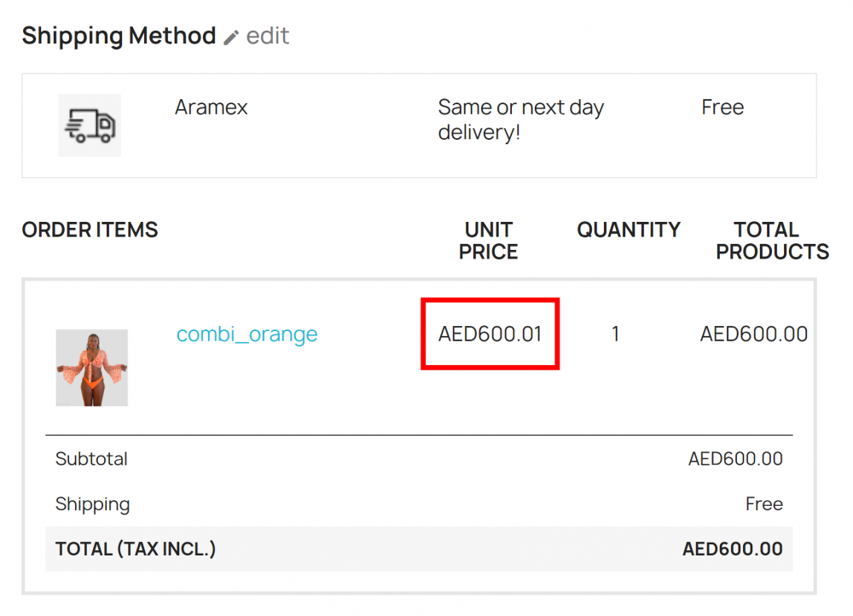Click the "Same or next day delivery!" text

pos(520,119)
